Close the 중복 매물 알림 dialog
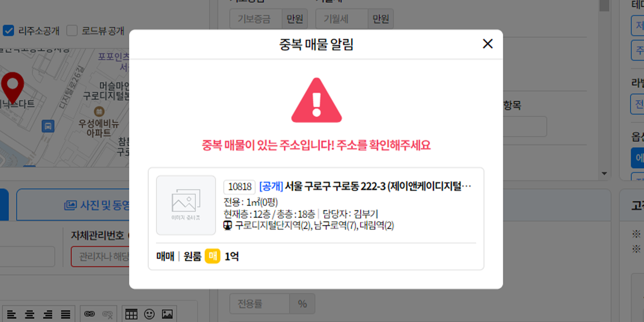 click(x=488, y=44)
